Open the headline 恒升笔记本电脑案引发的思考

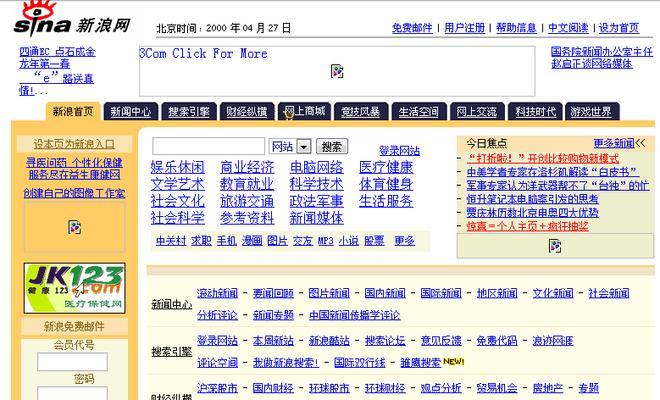coord(532,199)
